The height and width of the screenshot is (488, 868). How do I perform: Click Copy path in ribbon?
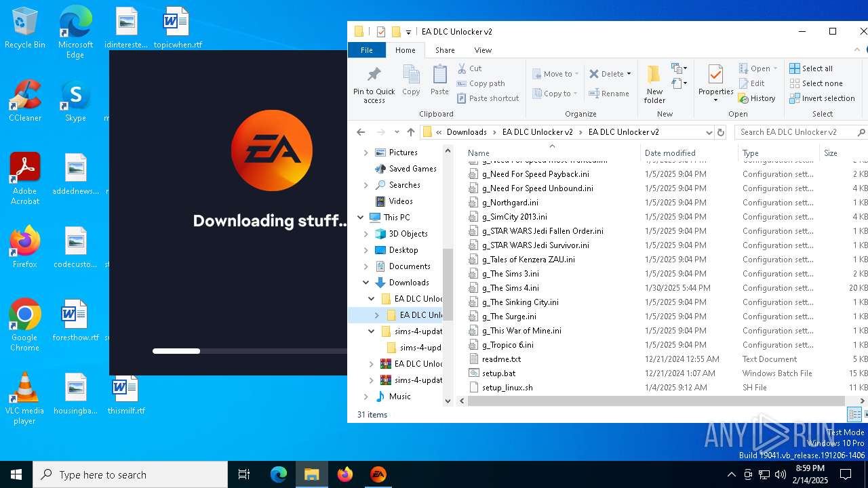coord(481,83)
